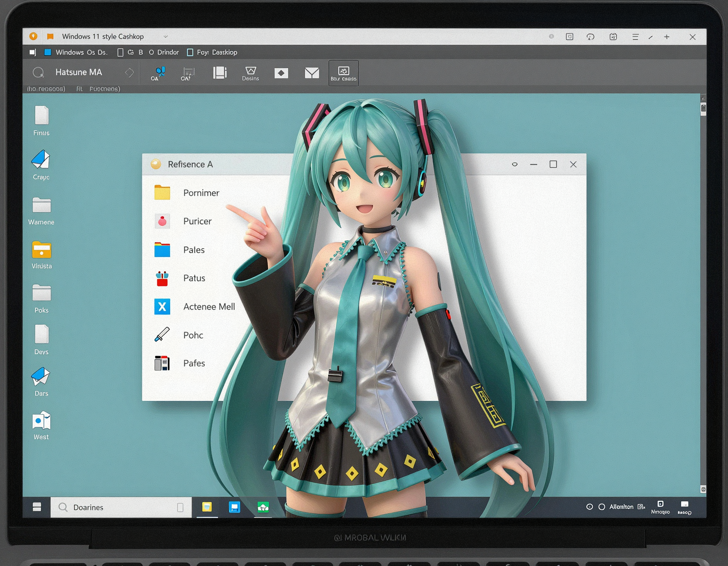Image resolution: width=728 pixels, height=566 pixels.
Task: Open the Devs file on the desktop
Action: click(41, 339)
